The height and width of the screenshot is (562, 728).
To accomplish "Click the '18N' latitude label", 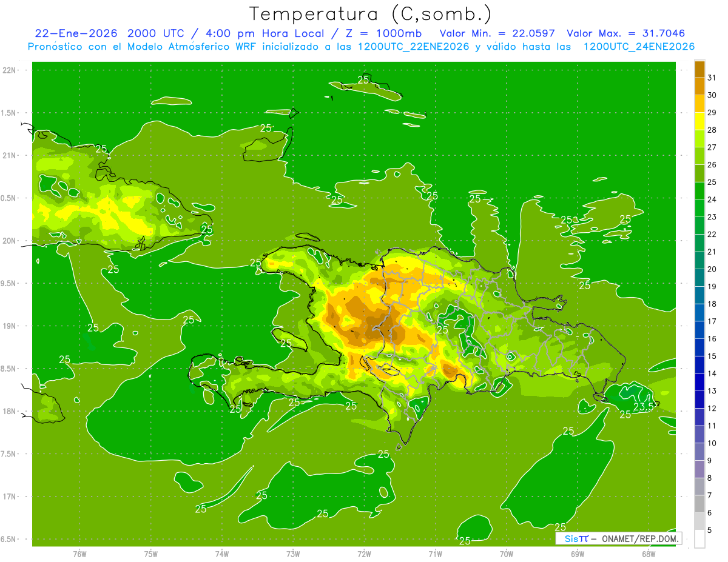I will (x=8, y=411).
